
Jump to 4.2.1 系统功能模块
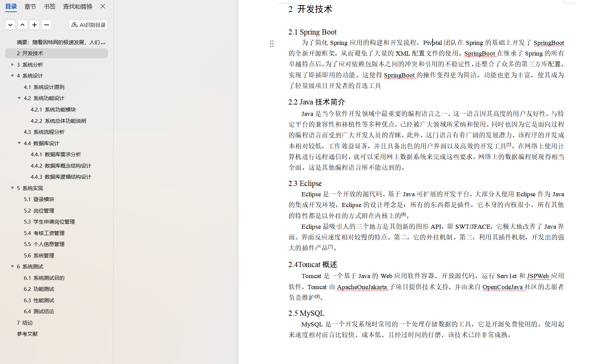[53, 109]
